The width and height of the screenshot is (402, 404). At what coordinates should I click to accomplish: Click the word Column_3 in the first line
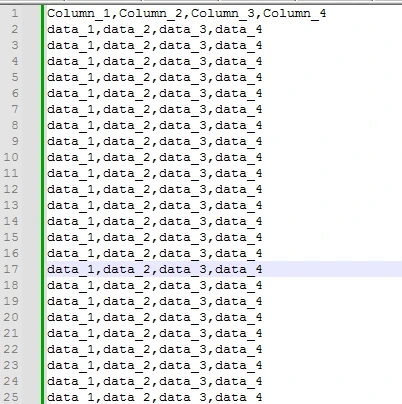point(223,14)
